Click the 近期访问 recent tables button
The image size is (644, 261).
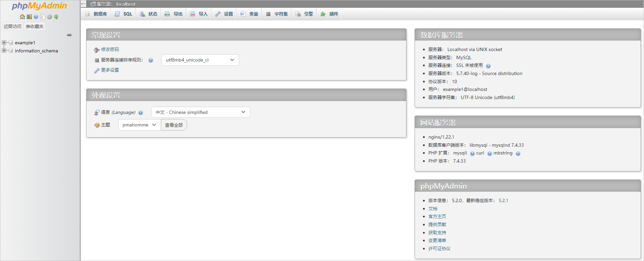pyautogui.click(x=13, y=26)
